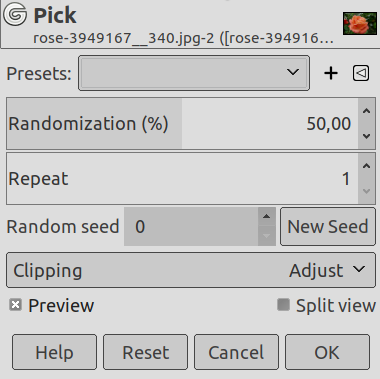Image resolution: width=380 pixels, height=379 pixels.
Task: Click the Randomization (%) slider bar
Action: [182, 124]
